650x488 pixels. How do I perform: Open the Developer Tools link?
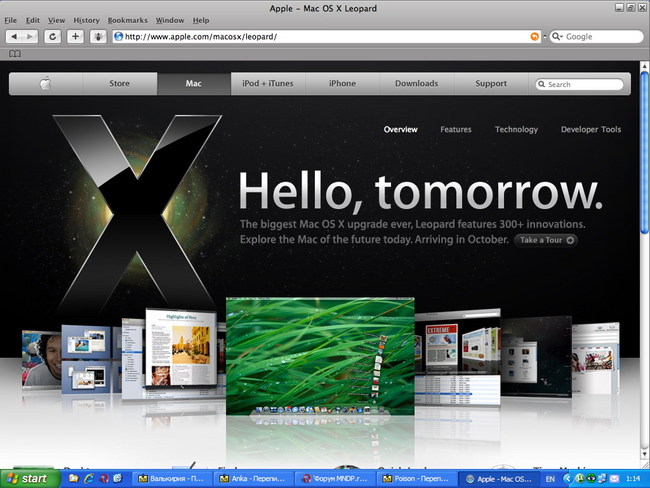coord(591,129)
